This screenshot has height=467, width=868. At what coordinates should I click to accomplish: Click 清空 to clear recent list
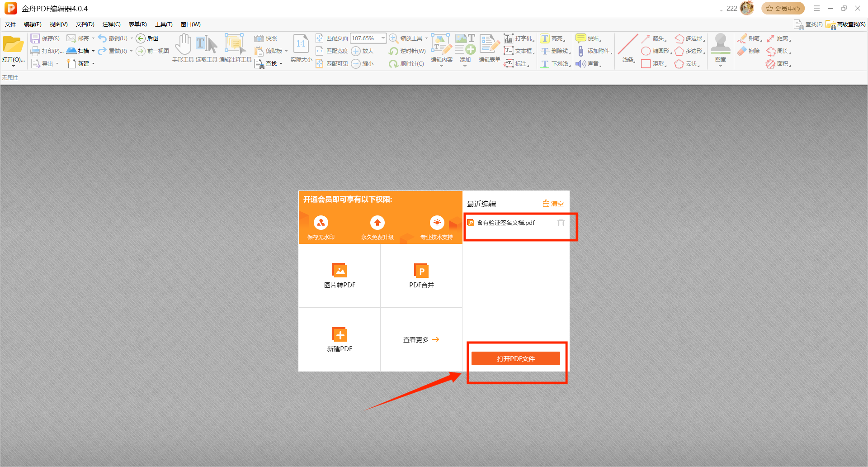(x=553, y=204)
